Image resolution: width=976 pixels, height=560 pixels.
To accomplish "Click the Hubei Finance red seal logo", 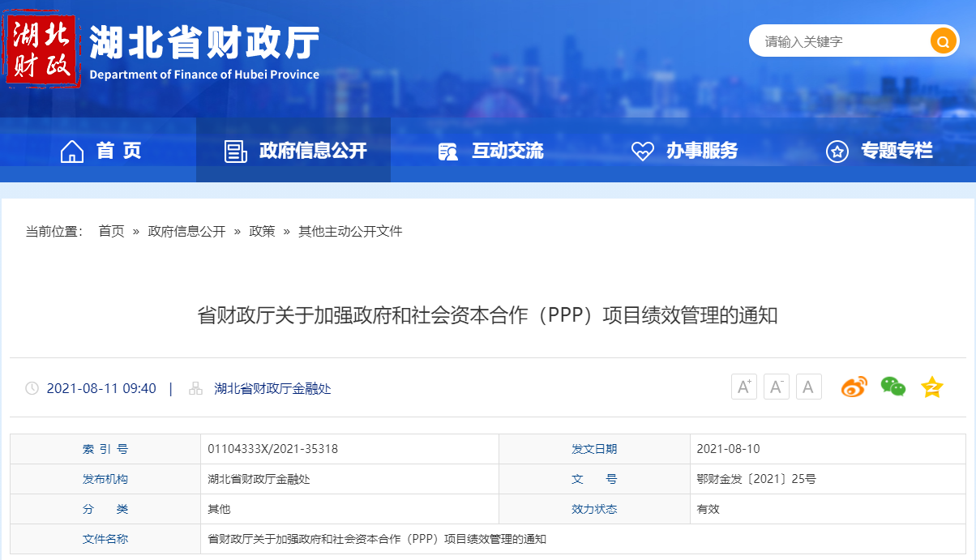I will pos(42,51).
